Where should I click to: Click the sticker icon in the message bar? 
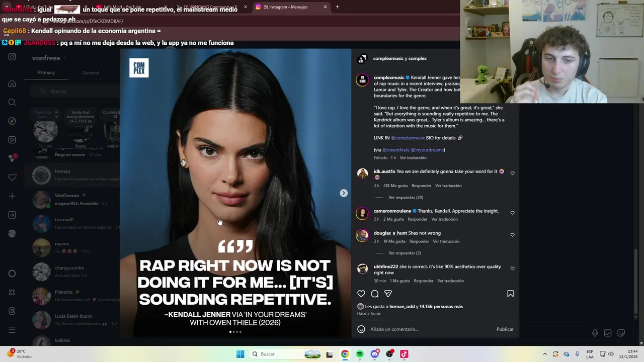[621, 333]
